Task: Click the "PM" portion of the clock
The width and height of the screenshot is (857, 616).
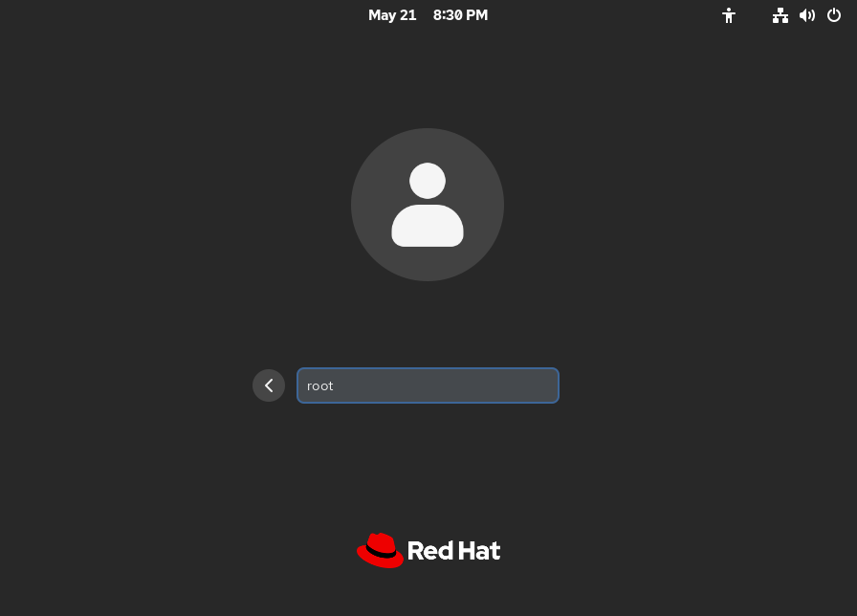Action: coord(476,15)
